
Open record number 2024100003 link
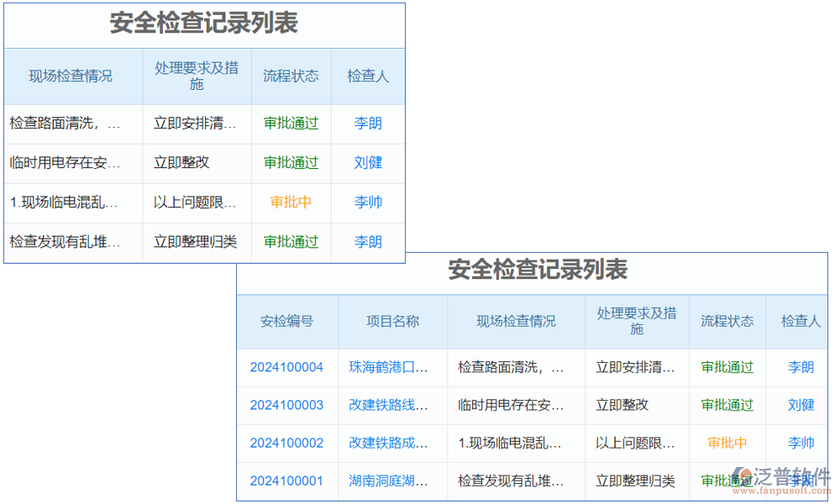tap(286, 405)
